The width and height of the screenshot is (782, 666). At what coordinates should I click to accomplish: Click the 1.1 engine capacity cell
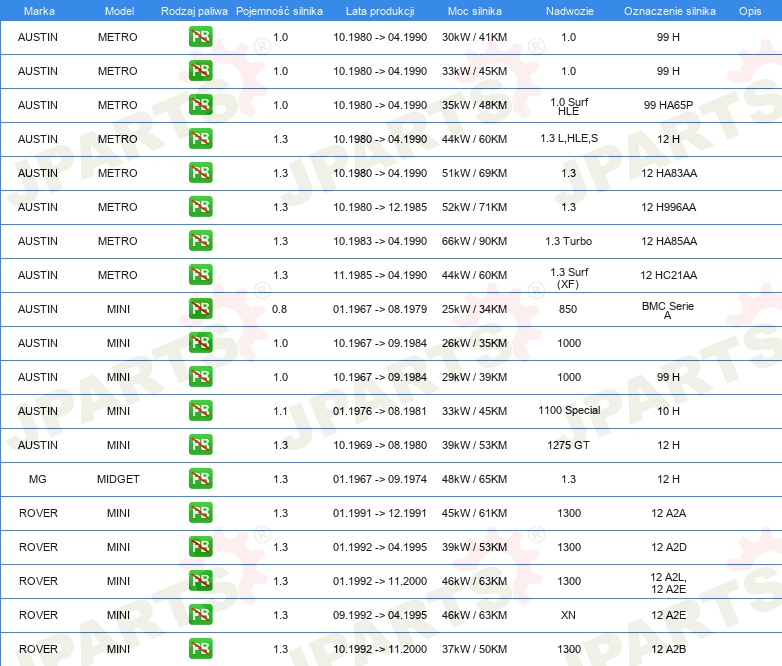tap(280, 411)
